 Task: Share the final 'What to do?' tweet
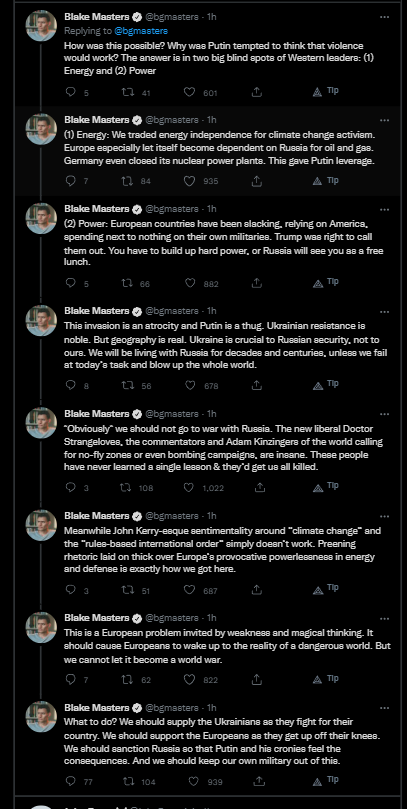pos(256,781)
